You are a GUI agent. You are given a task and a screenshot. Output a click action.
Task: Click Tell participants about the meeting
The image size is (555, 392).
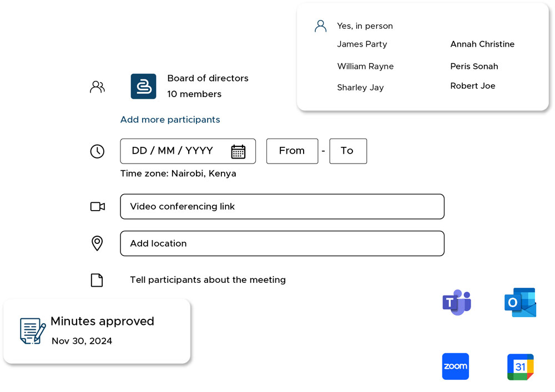point(208,280)
